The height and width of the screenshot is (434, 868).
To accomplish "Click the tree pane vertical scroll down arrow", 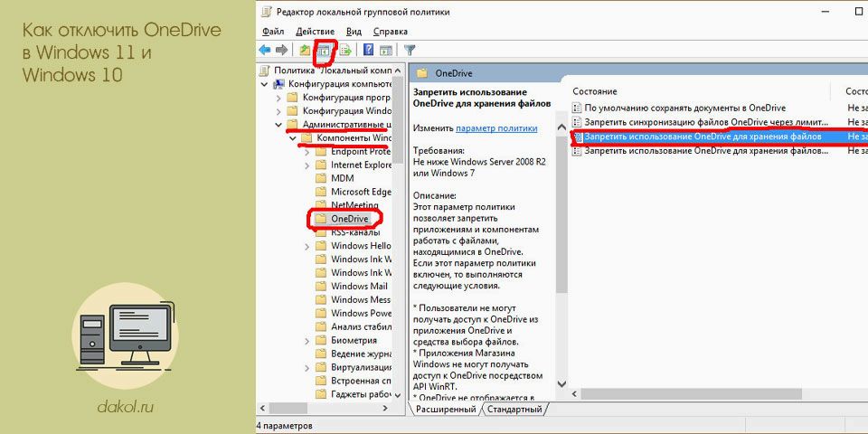I will (397, 395).
